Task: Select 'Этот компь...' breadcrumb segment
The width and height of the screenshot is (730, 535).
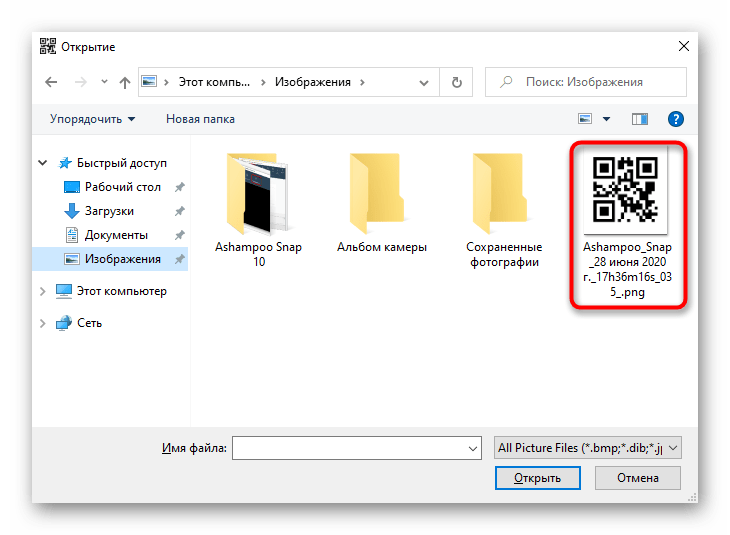Action: [x=214, y=82]
